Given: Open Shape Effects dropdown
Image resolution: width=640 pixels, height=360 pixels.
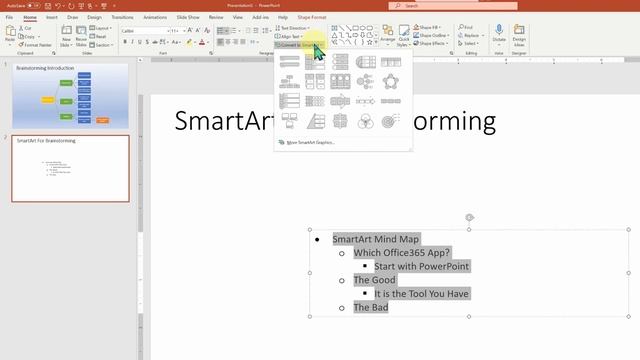Looking at the screenshot, I should [x=431, y=43].
